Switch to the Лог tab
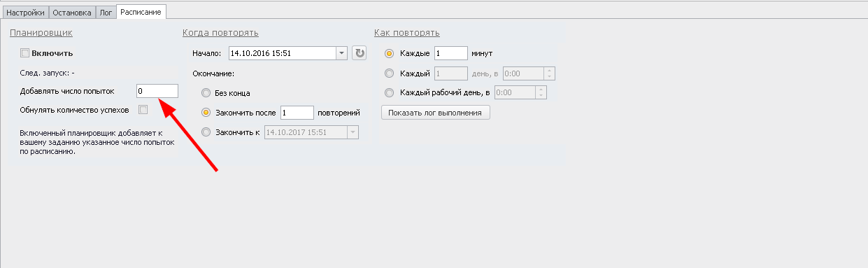 [x=106, y=12]
